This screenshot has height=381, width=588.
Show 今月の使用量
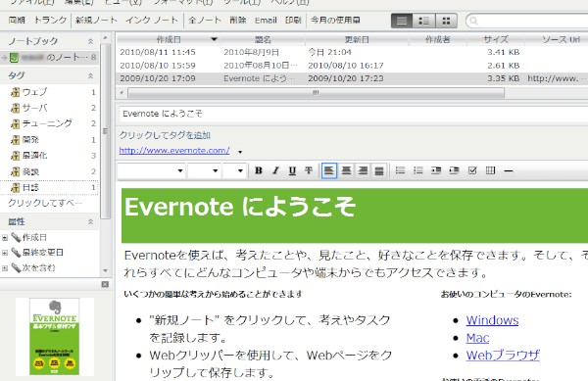[335, 21]
